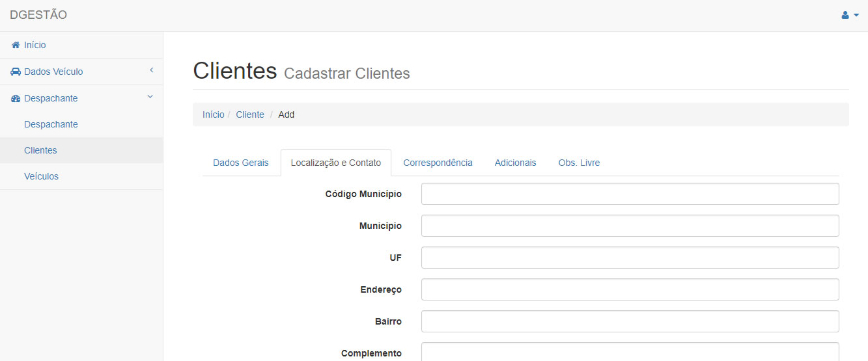Focus the Código Município input field

click(630, 194)
